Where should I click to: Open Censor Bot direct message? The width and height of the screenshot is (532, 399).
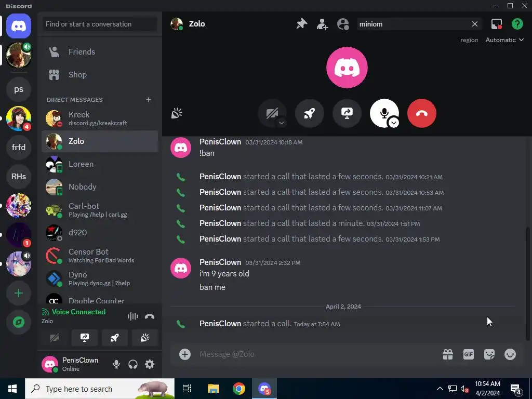click(x=100, y=256)
